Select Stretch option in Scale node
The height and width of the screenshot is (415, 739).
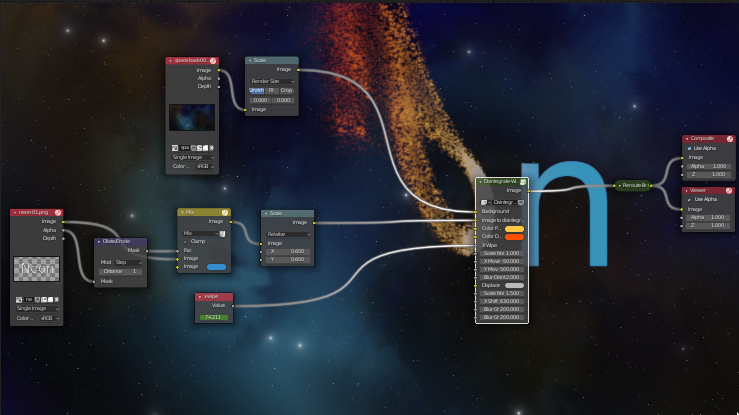point(256,90)
